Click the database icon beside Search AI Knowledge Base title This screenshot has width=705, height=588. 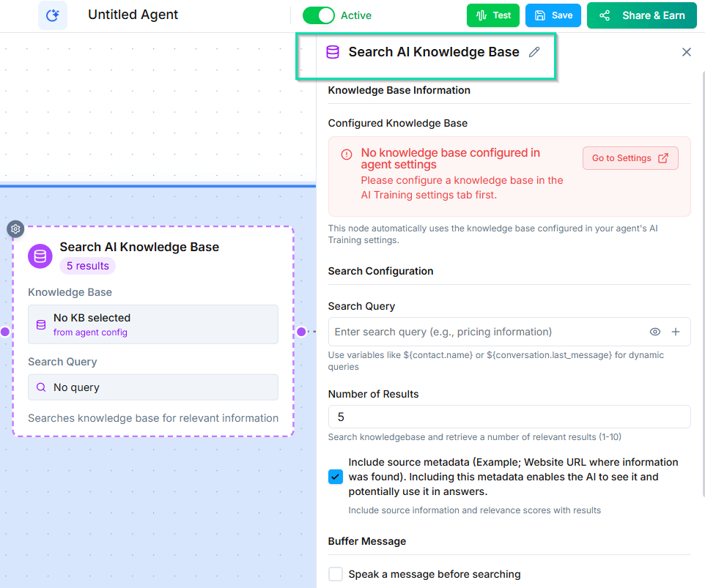click(x=333, y=51)
